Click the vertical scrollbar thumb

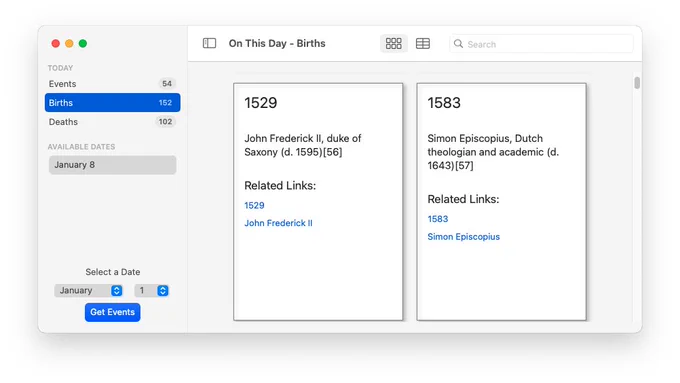click(x=637, y=82)
